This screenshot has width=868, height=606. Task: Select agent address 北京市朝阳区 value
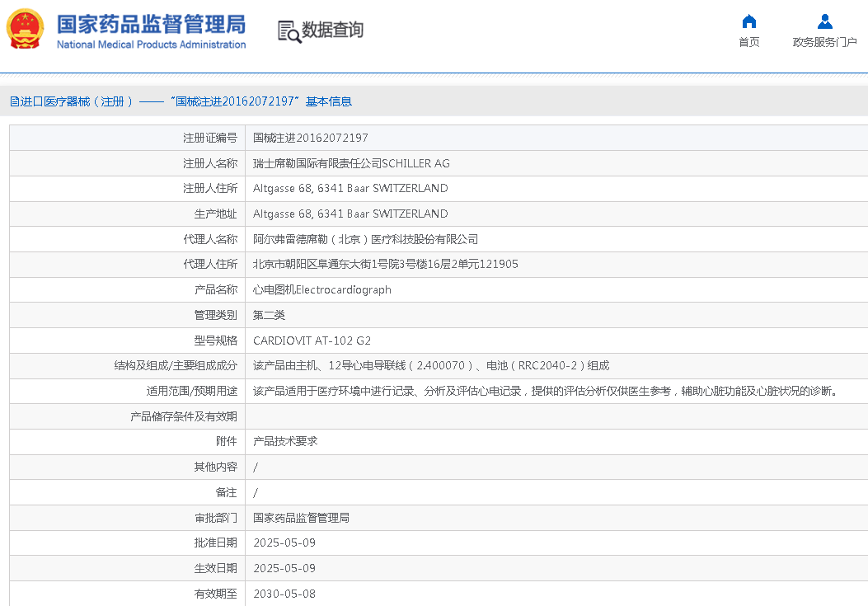pyautogui.click(x=385, y=264)
